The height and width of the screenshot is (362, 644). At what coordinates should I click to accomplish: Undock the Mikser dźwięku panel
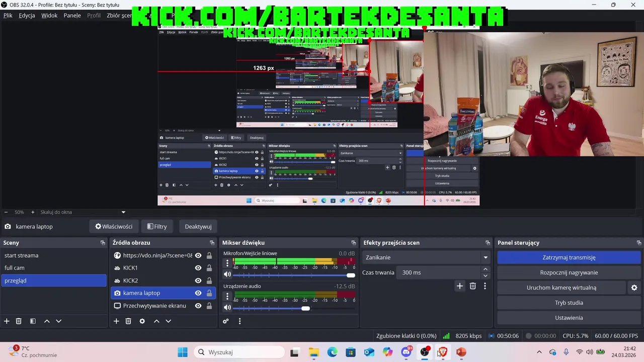[x=354, y=243]
